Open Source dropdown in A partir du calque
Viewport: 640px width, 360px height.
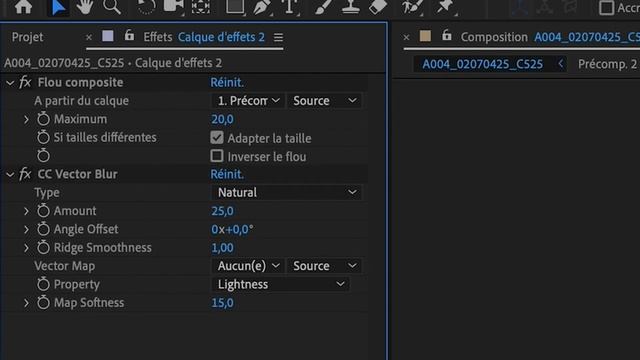pyautogui.click(x=324, y=101)
